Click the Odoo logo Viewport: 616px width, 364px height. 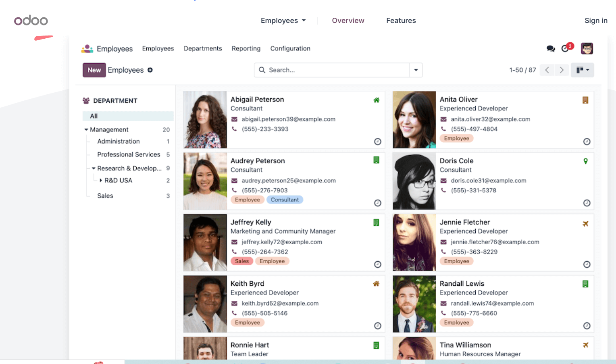point(31,21)
